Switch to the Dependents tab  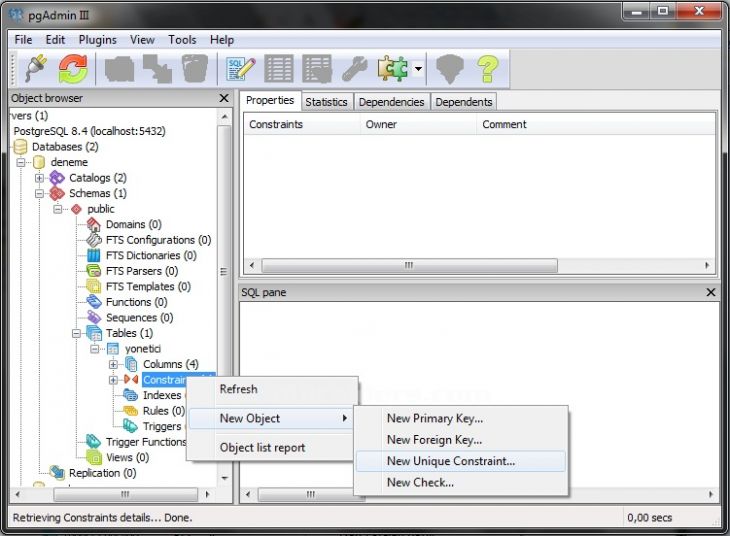click(464, 102)
